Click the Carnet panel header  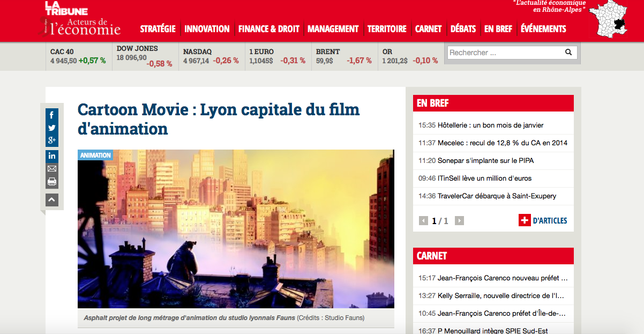point(493,256)
